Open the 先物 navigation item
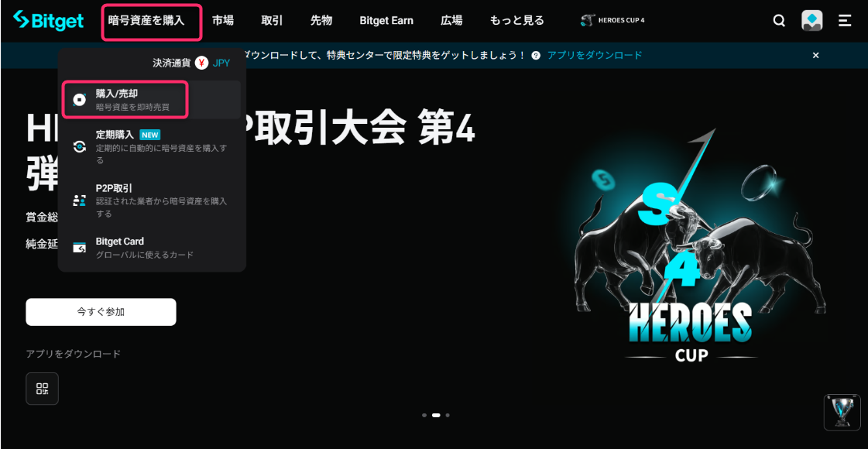Image resolution: width=868 pixels, height=449 pixels. point(321,21)
